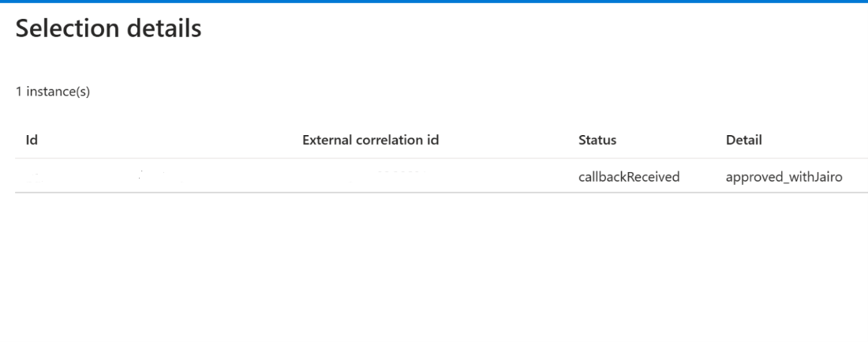Select the approved_withJairo detail value
868x342 pixels.
[784, 177]
